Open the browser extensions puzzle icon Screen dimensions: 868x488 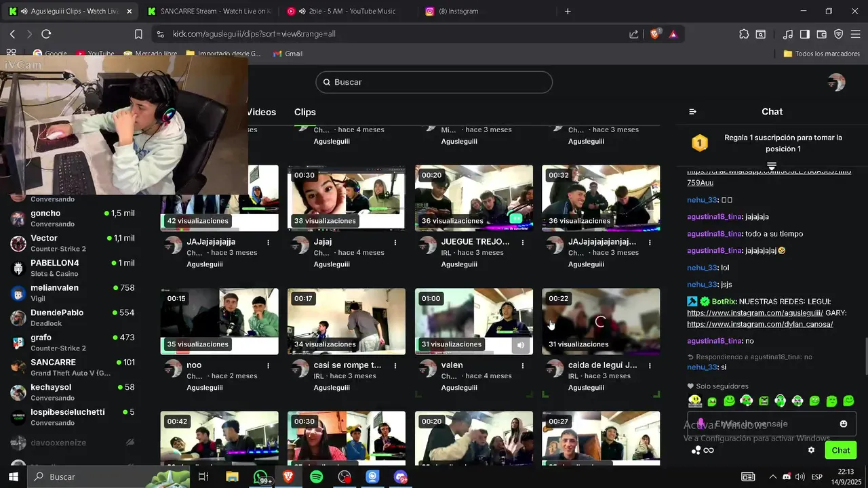click(744, 34)
